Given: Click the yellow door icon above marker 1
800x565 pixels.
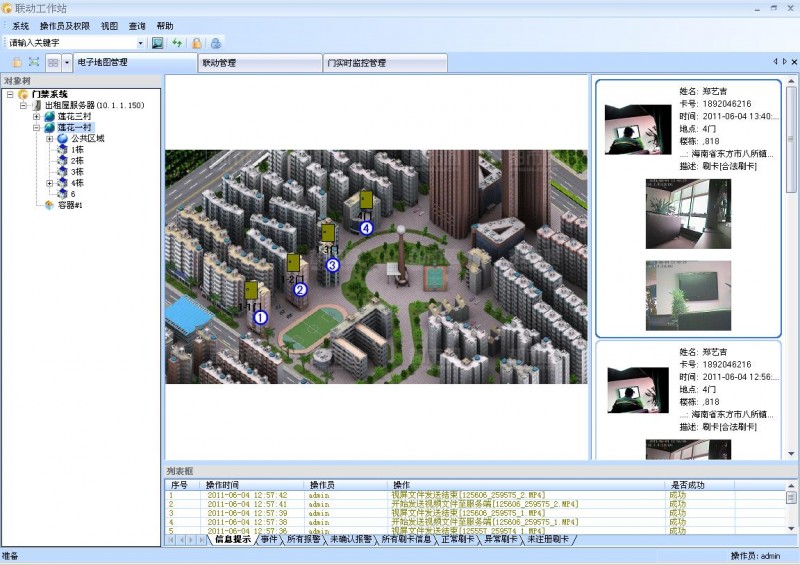Looking at the screenshot, I should click(x=251, y=290).
